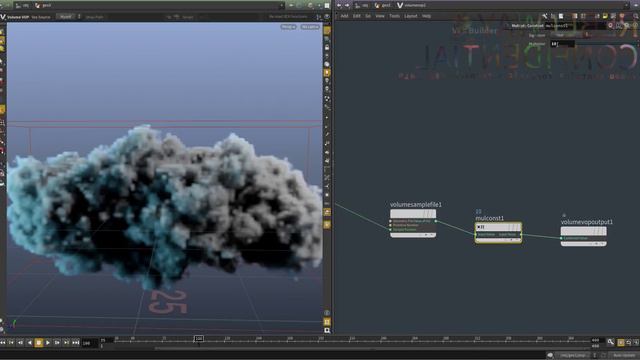The image size is (640, 360).
Task: Jump to the first frame
Action: coord(3,343)
